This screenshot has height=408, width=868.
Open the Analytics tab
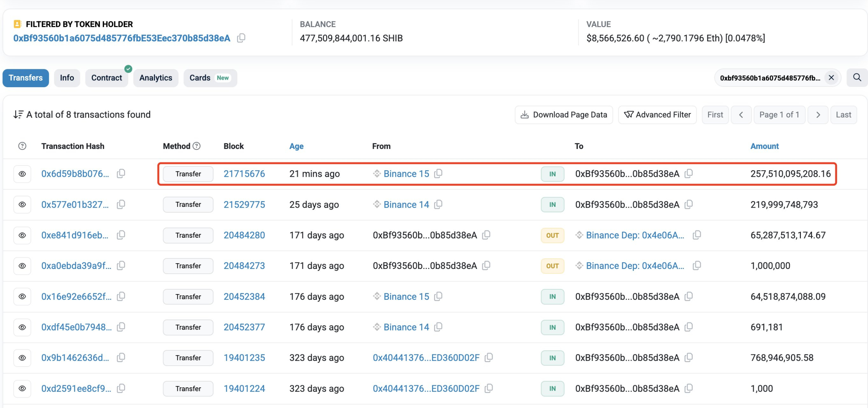tap(156, 78)
